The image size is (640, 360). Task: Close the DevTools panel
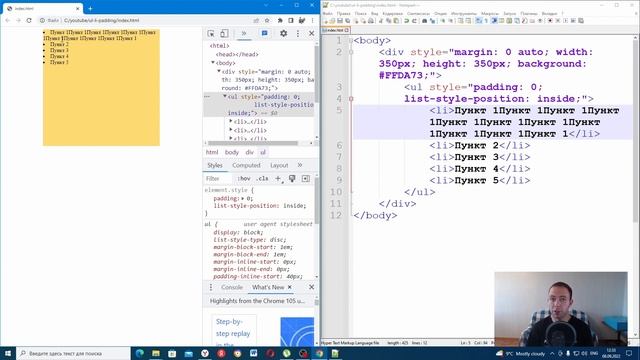click(x=311, y=33)
